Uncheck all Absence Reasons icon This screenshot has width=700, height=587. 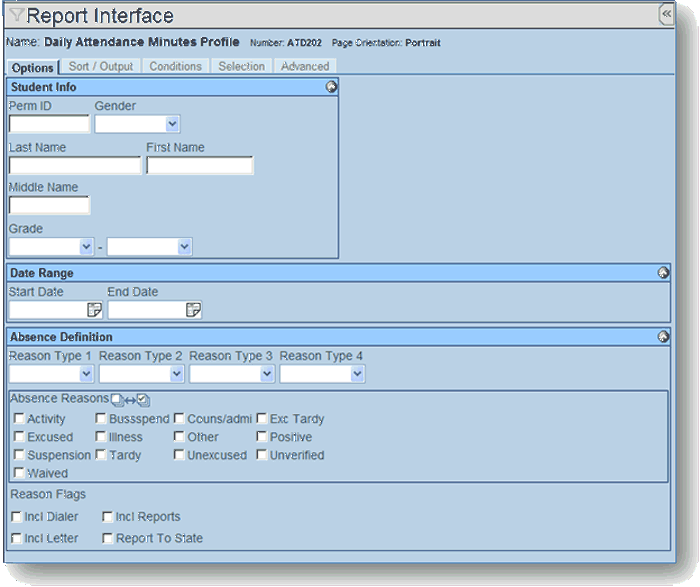coord(117,400)
